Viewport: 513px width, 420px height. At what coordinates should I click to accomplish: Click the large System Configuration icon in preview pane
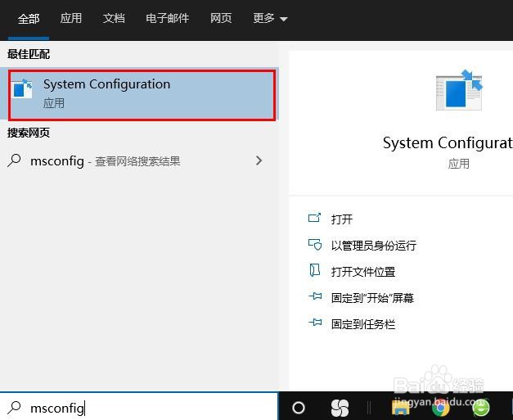[x=459, y=90]
